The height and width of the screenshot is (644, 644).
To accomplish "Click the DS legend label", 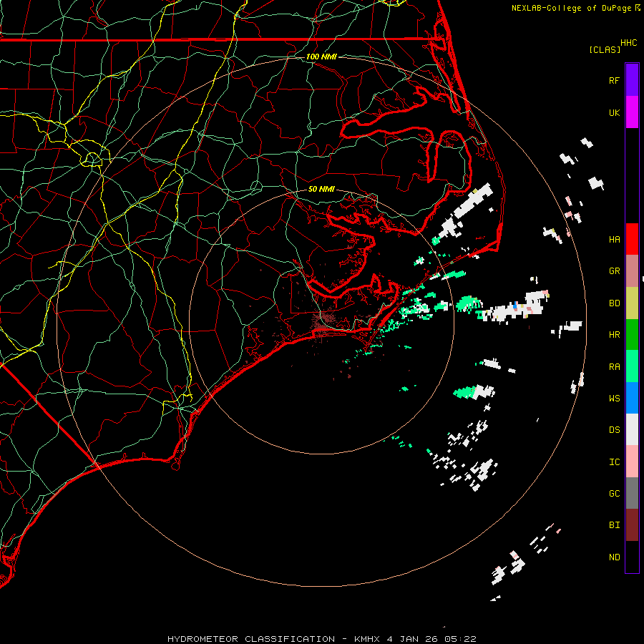I will click(x=614, y=429).
